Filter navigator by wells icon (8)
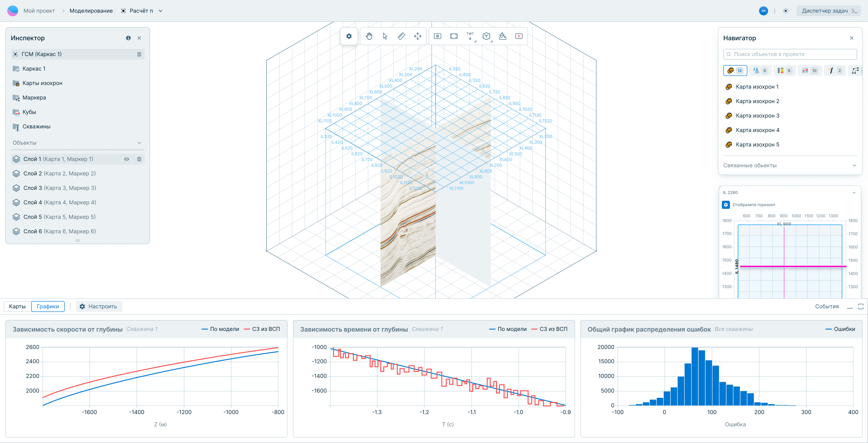Image resolution: width=868 pixels, height=443 pixels. pyautogui.click(x=760, y=71)
